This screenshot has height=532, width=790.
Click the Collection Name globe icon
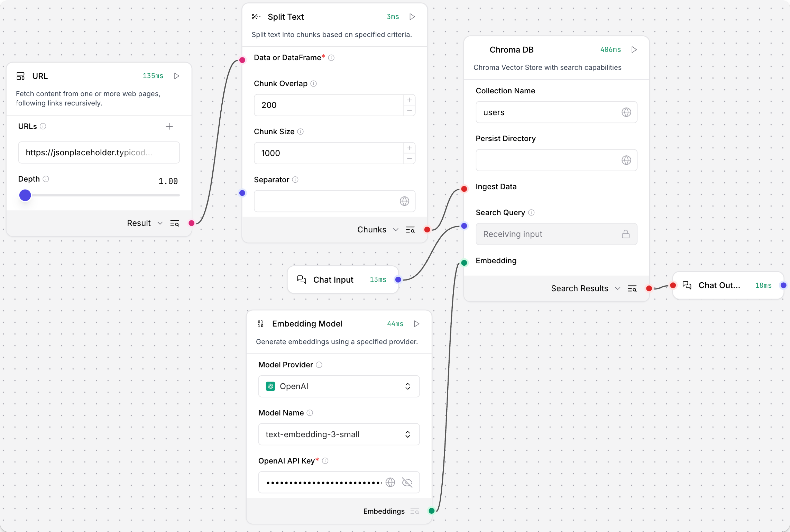click(626, 112)
